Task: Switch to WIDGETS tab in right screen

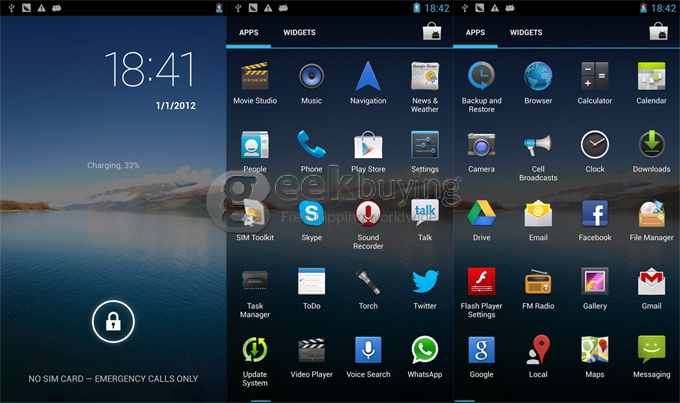Action: (x=526, y=33)
